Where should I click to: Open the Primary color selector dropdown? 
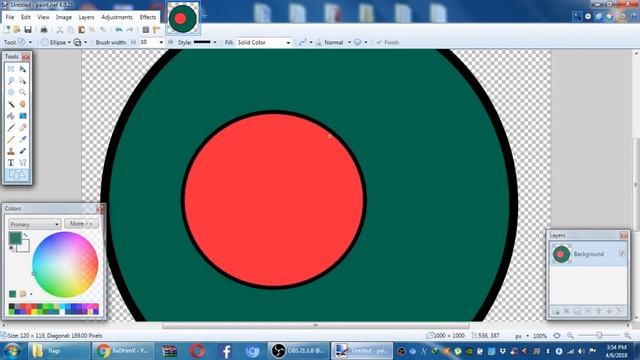tap(34, 224)
